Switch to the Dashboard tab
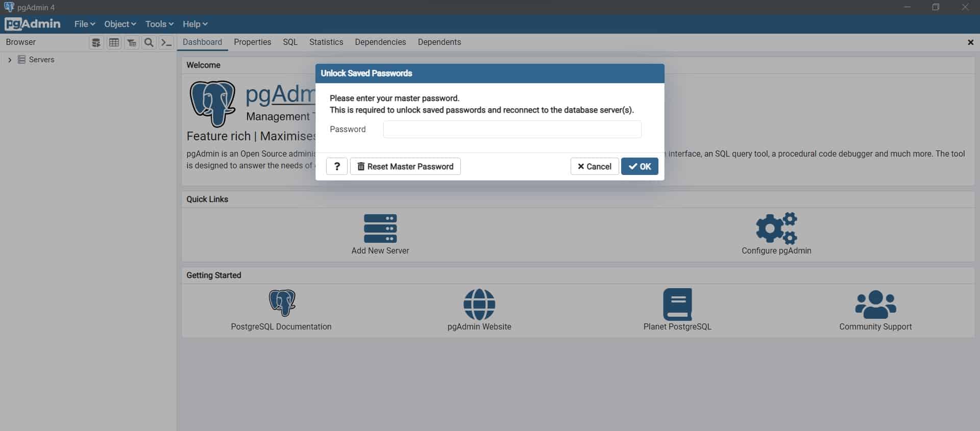This screenshot has width=980, height=431. [202, 42]
